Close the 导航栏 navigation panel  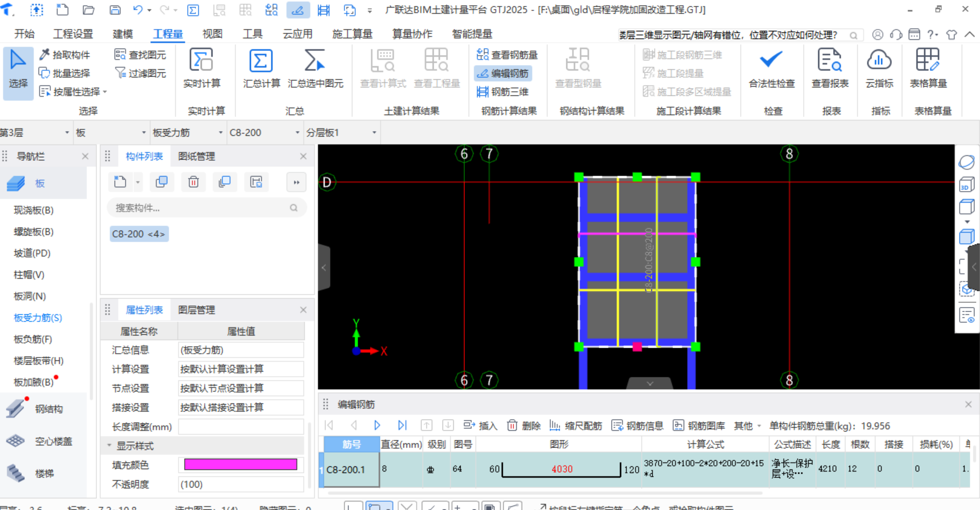(x=85, y=156)
